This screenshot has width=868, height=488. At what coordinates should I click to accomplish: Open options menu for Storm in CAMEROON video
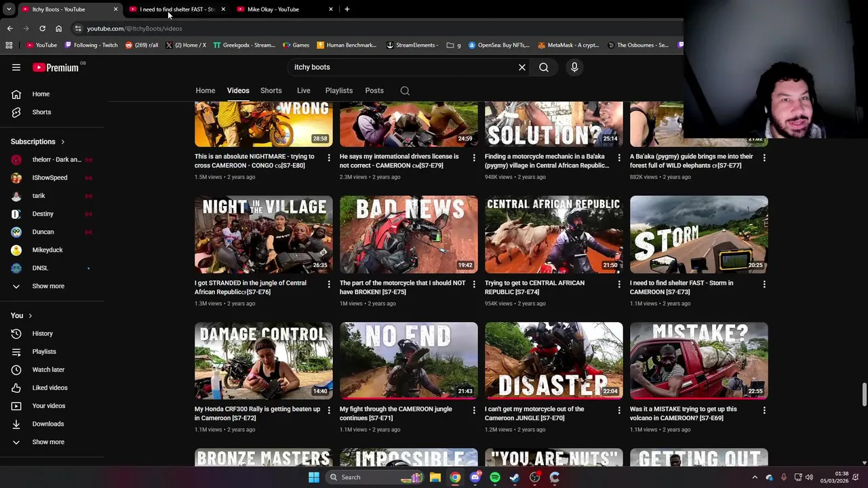(764, 284)
